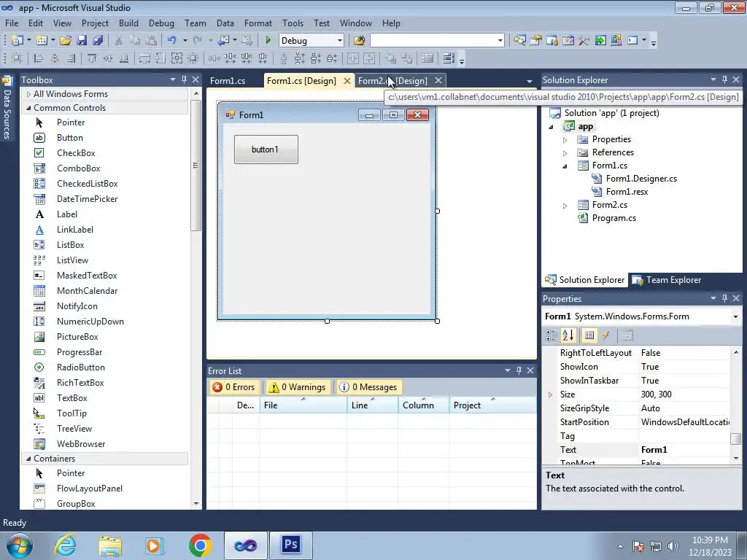Open Photoshop from the taskbar
The image size is (747, 560).
290,545
